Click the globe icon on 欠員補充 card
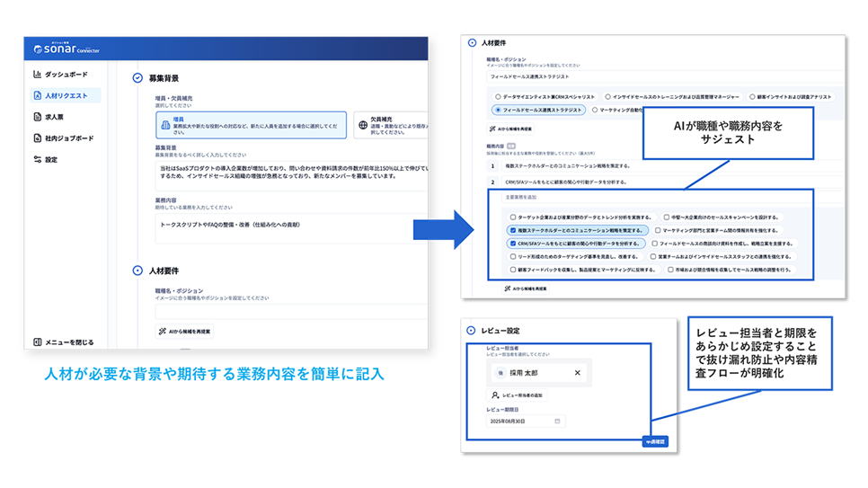The height and width of the screenshot is (488, 868). 361,125
